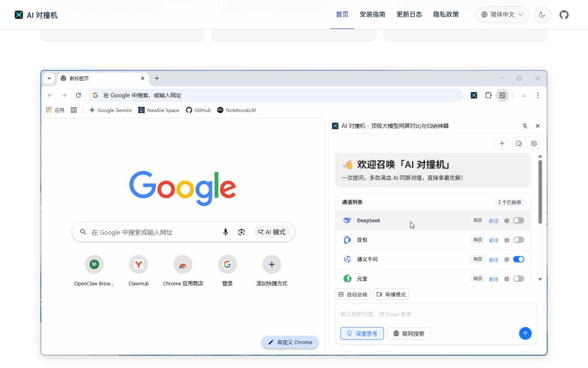Go back using Chrome's back arrow
This screenshot has width=588, height=368.
(x=50, y=95)
